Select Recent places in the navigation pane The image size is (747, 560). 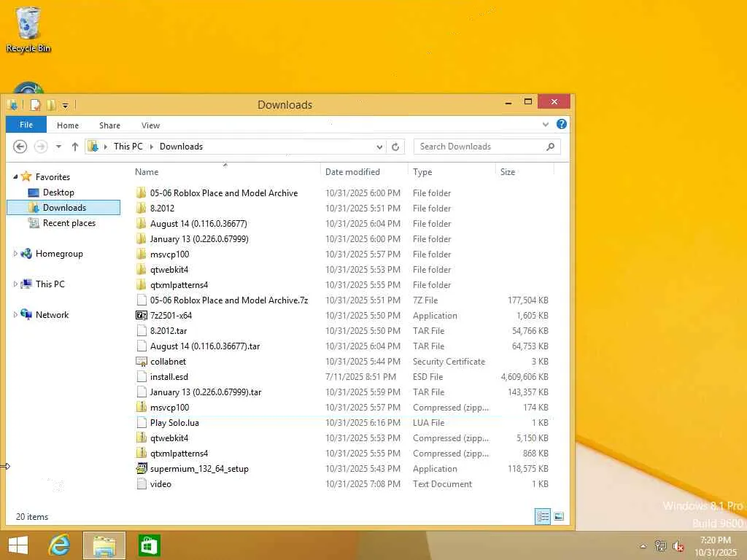click(69, 223)
